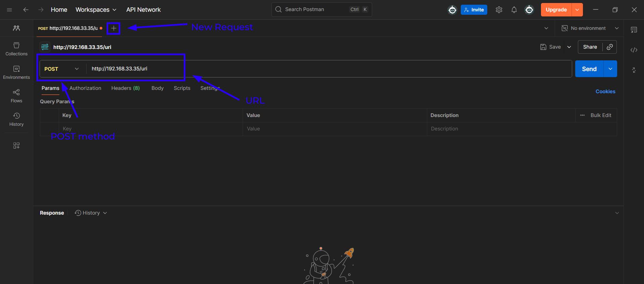The width and height of the screenshot is (644, 284).
Task: Click the Search Postman box
Action: 321,9
